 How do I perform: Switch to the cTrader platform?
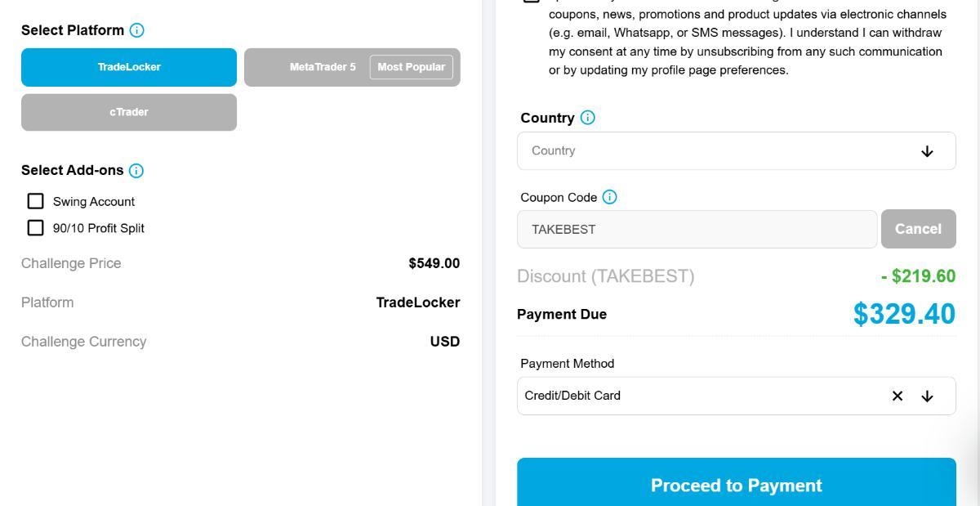pos(129,112)
